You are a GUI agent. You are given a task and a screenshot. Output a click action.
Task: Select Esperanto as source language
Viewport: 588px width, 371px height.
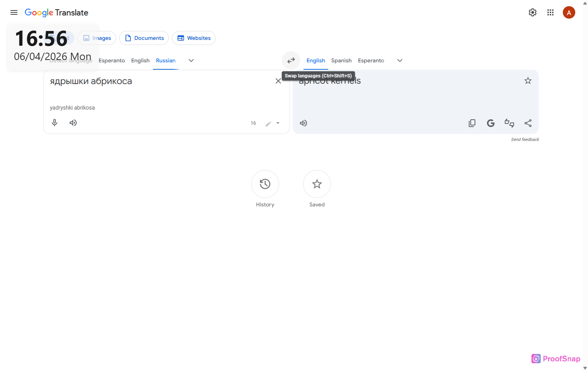click(112, 60)
